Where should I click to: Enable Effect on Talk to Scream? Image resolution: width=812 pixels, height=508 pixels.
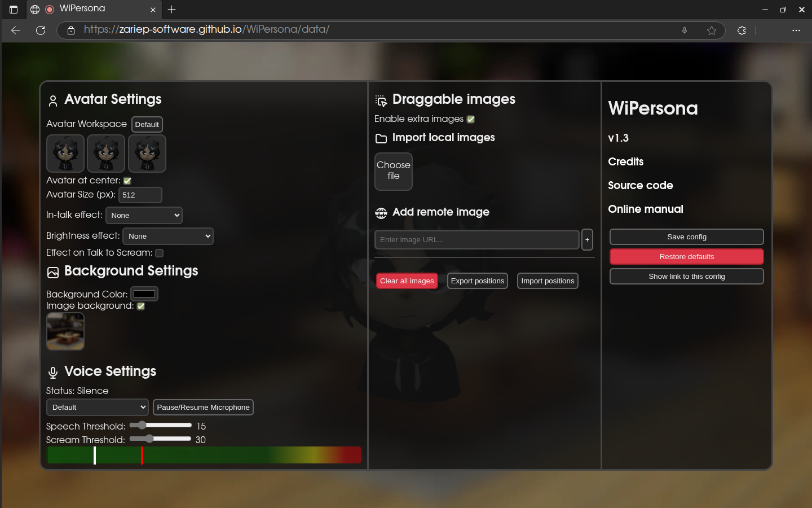pyautogui.click(x=160, y=253)
